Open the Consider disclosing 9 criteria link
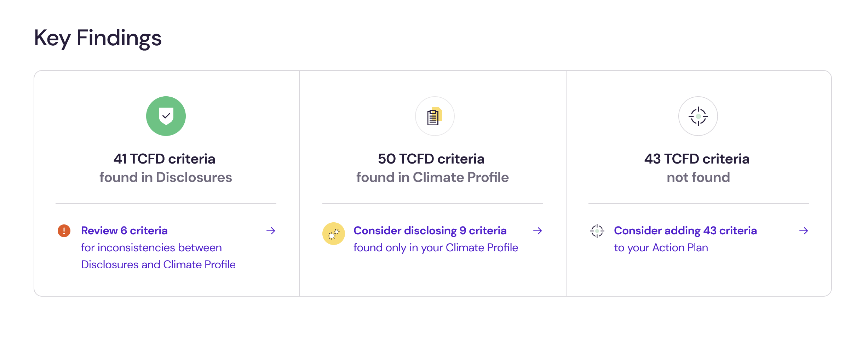 pos(430,231)
